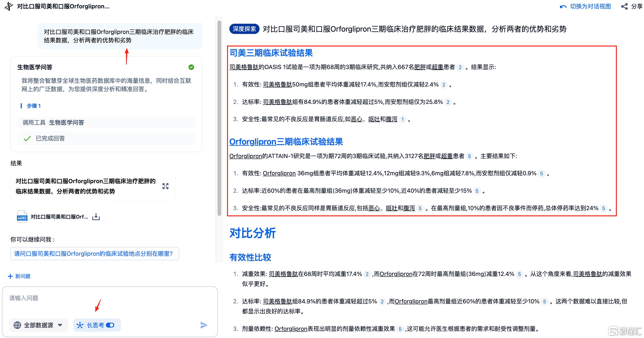
Task: Click 呕吐 link in Orforglipron safety line
Action: tap(391, 208)
